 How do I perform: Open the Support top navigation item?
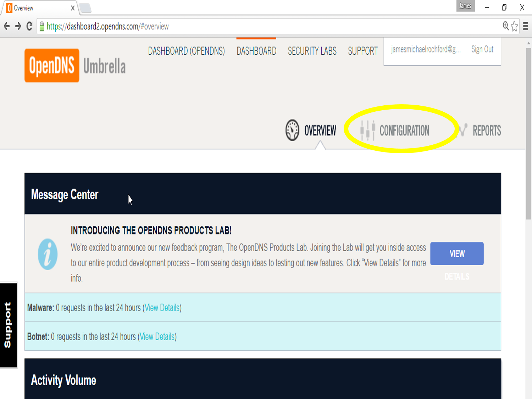363,51
